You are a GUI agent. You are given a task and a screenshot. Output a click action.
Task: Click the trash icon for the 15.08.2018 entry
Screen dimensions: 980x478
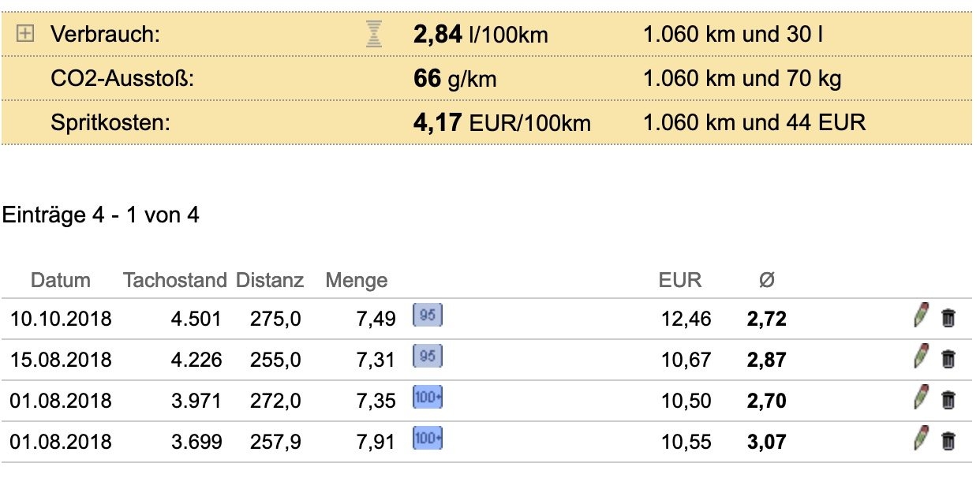(x=948, y=359)
